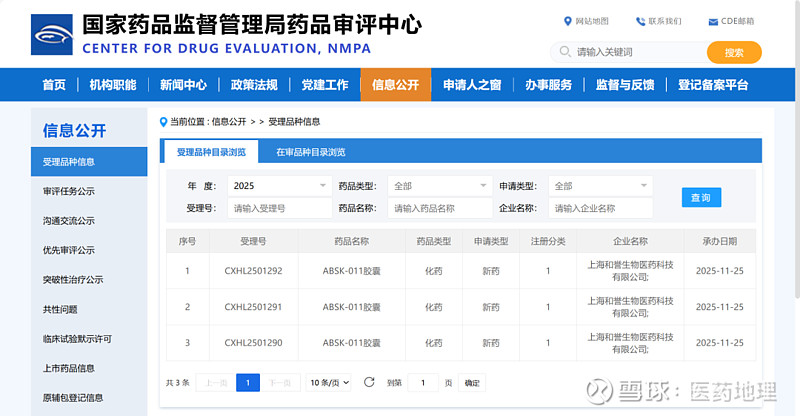Select 优先审评公示 in the sidebar
800x416 pixels.
69,250
